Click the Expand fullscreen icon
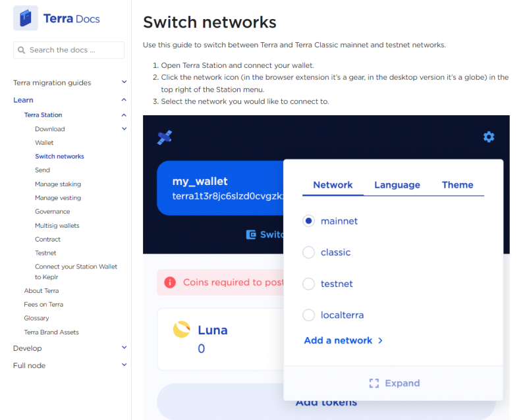The width and height of the screenshot is (527, 420). click(374, 383)
